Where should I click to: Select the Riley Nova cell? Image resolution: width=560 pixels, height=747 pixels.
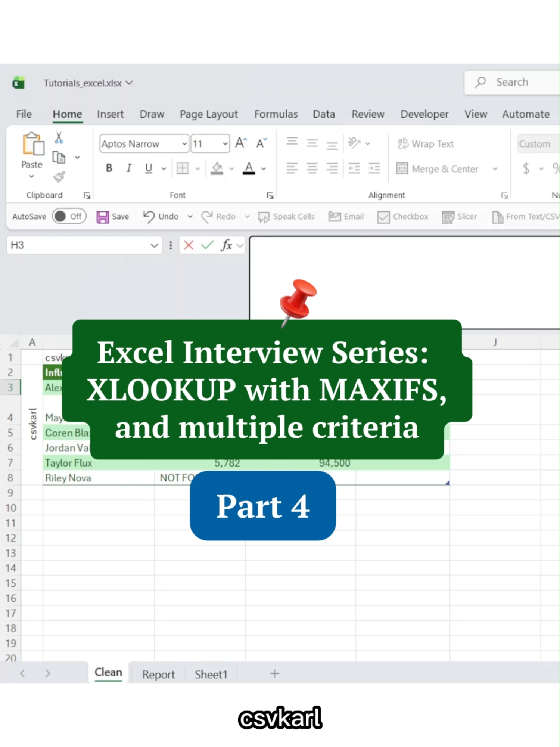(x=99, y=478)
